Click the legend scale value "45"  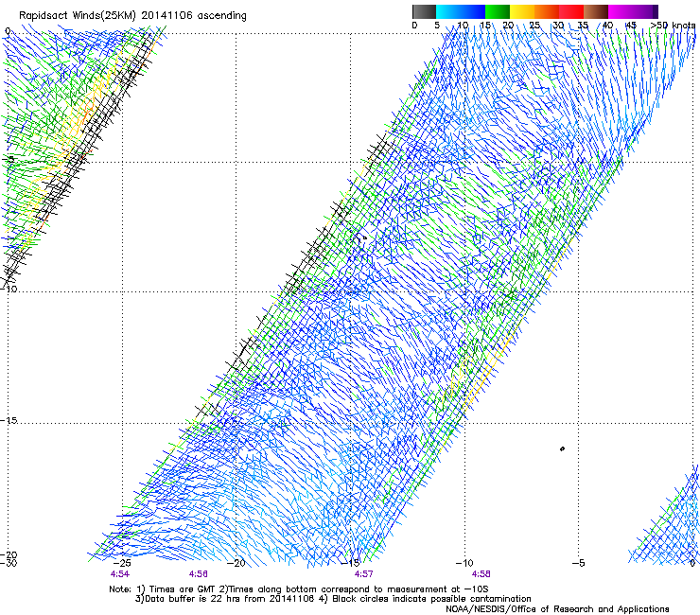(631, 25)
